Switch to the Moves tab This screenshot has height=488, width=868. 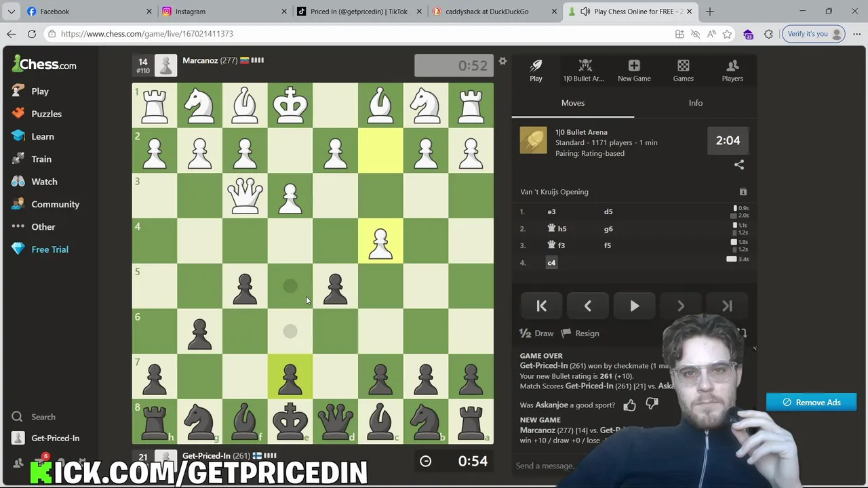(x=573, y=103)
